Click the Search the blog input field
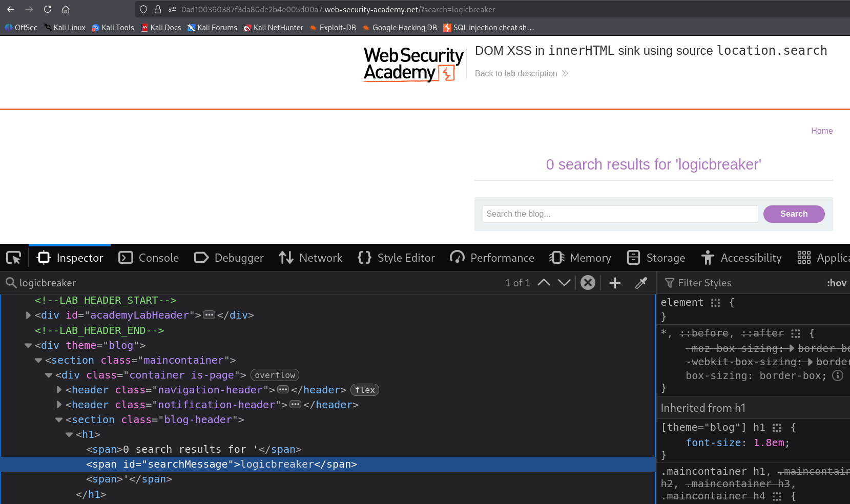Screen dimensions: 850x504 coord(620,214)
